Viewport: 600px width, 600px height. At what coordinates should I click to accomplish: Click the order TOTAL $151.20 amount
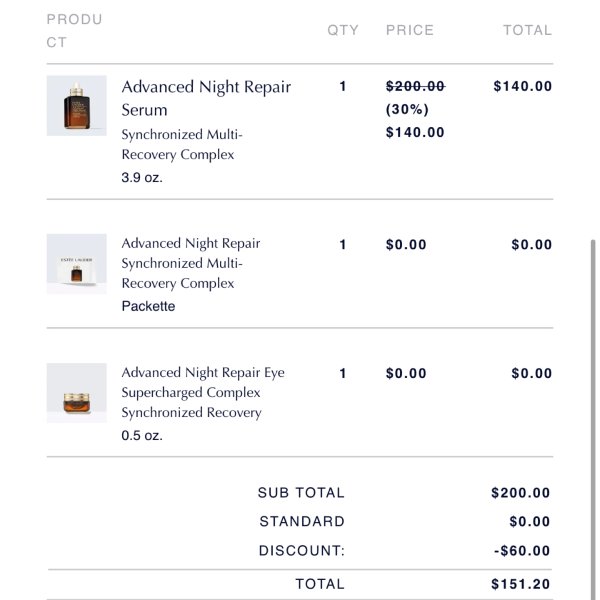point(520,584)
